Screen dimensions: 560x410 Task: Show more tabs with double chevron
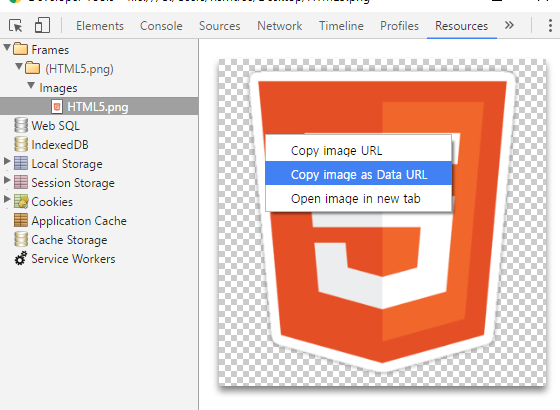[509, 25]
